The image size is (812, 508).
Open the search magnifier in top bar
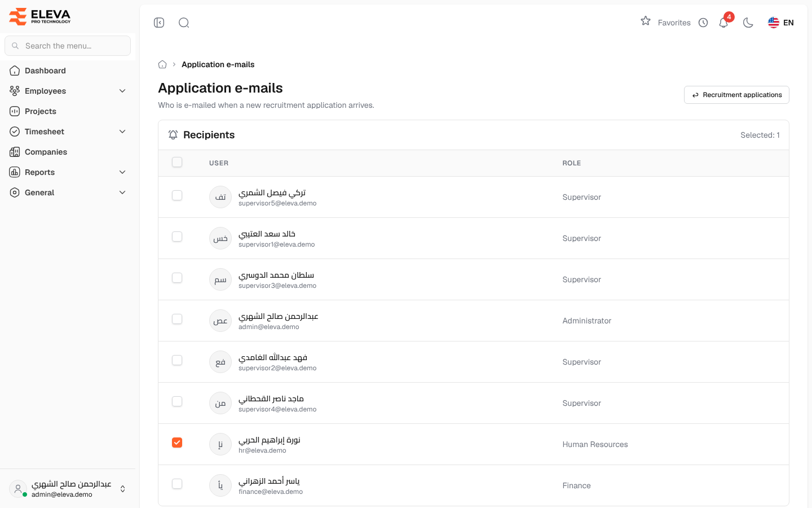pyautogui.click(x=184, y=23)
